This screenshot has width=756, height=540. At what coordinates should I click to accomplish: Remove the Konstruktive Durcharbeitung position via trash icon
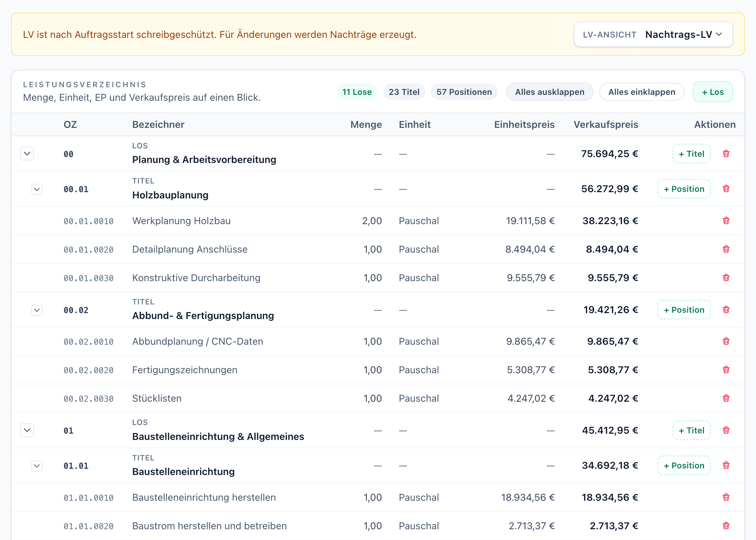click(x=726, y=278)
